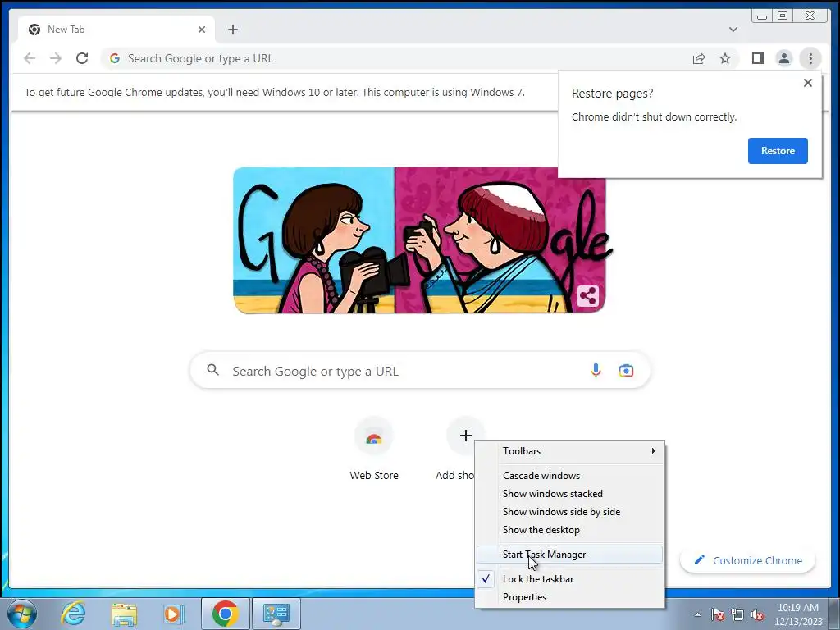Open the Action Center flag icon
Viewport: 840px width, 630px height.
[x=718, y=614]
